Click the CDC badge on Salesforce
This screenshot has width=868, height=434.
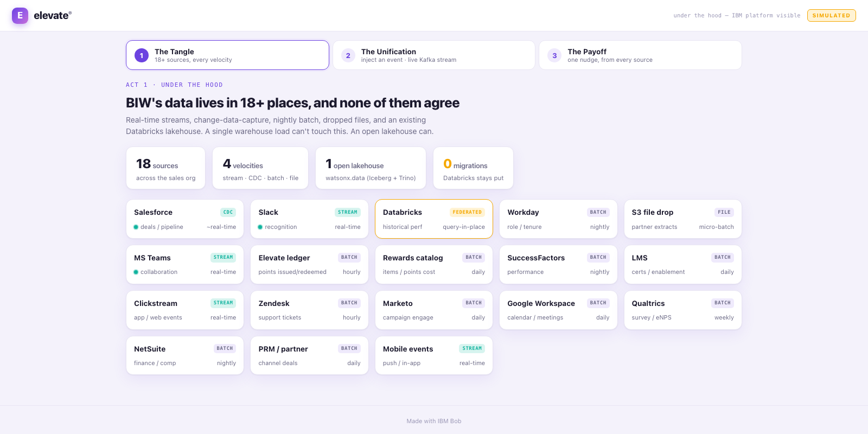[228, 212]
